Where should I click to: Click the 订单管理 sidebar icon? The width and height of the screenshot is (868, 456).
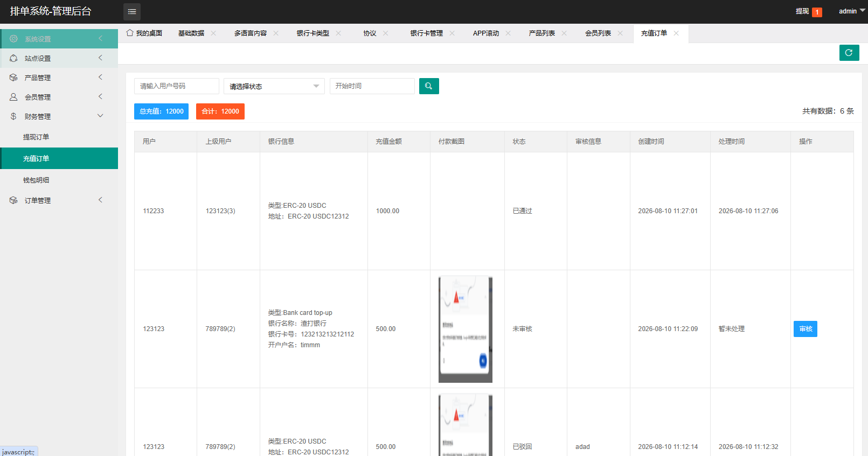tap(13, 200)
